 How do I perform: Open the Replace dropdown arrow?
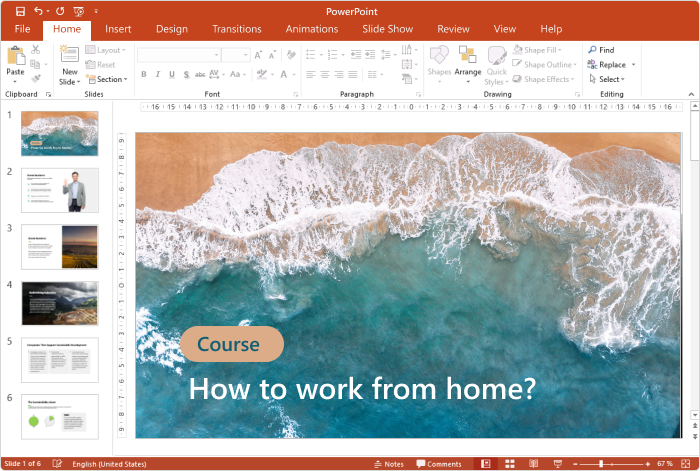point(633,65)
